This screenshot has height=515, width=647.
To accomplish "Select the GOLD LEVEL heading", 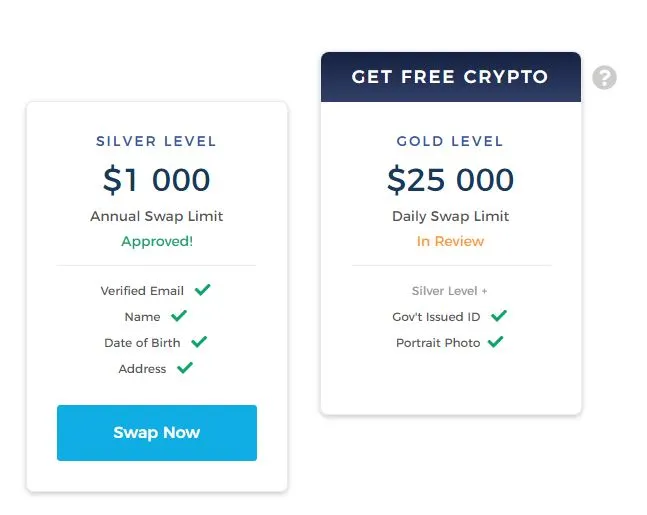I will pos(450,141).
